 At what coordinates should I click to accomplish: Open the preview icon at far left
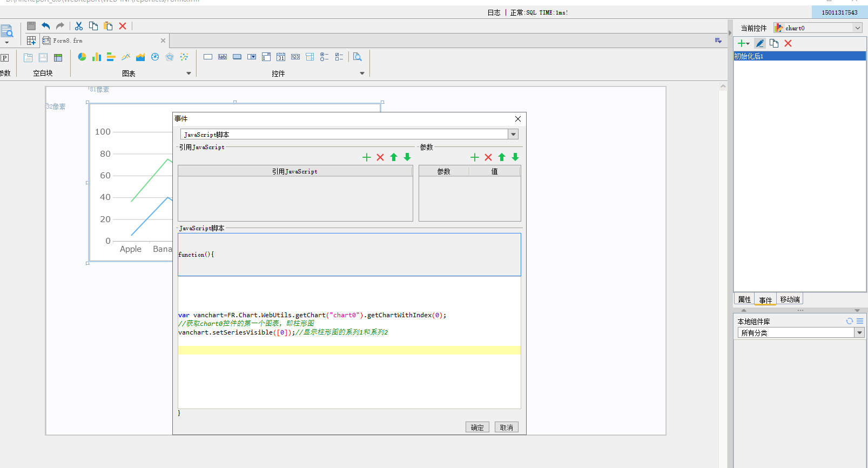tap(6, 31)
